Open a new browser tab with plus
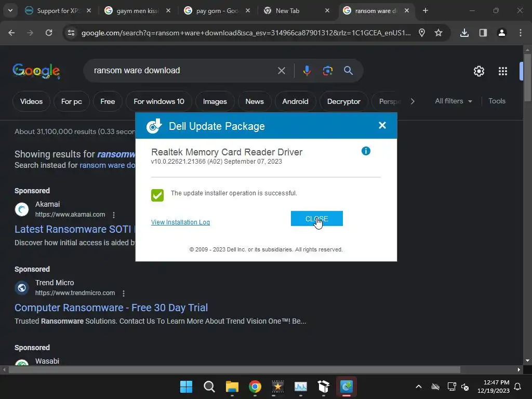This screenshot has width=532, height=399. coord(425,10)
